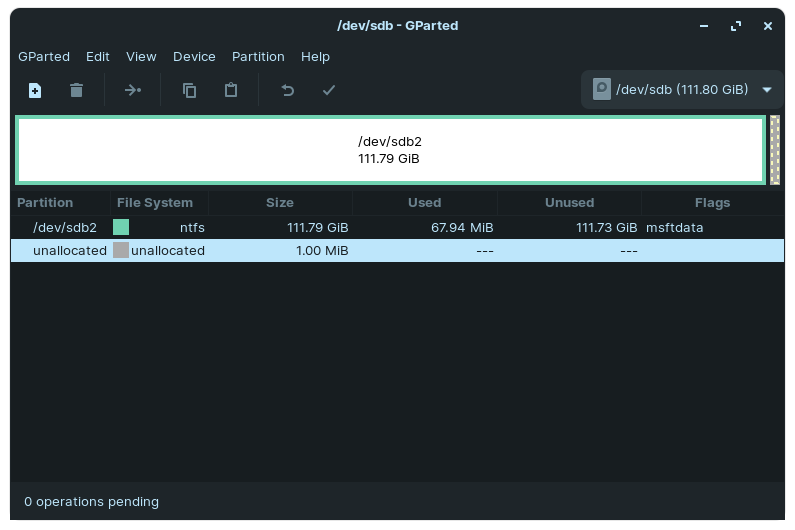Expand the device selector dropdown arrow
Viewport: 795px width, 530px height.
[x=767, y=90]
